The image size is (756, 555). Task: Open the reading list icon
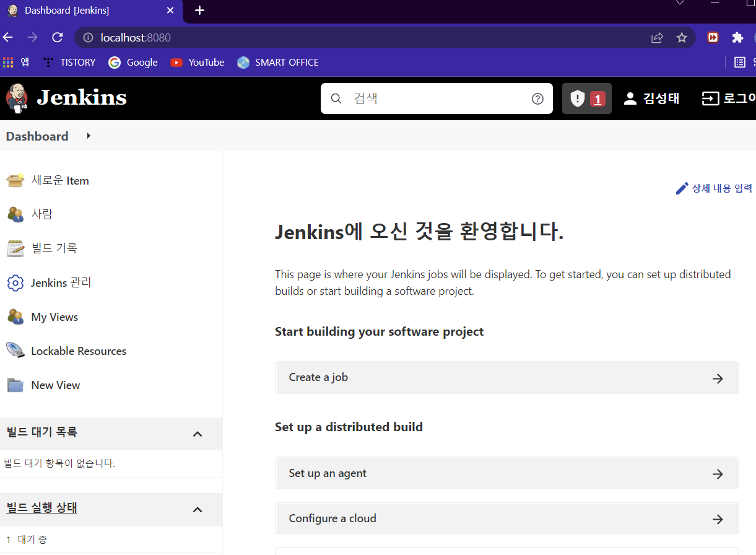739,62
